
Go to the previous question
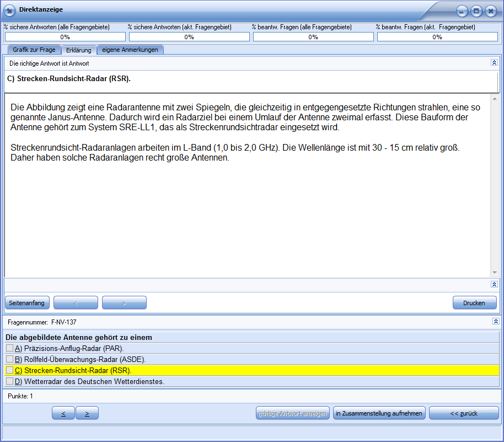coord(63,413)
